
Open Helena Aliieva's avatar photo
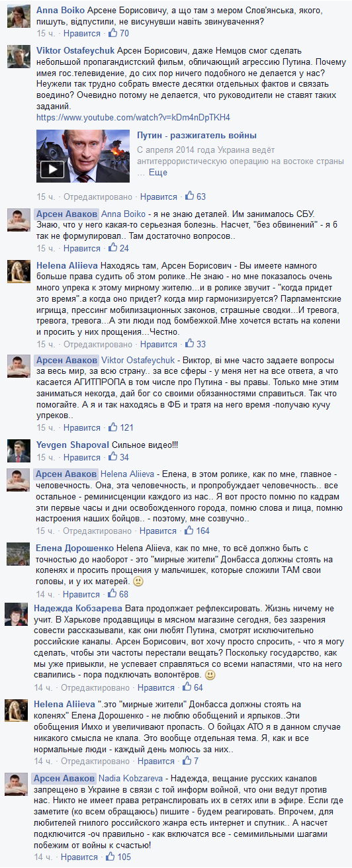pos(18,271)
